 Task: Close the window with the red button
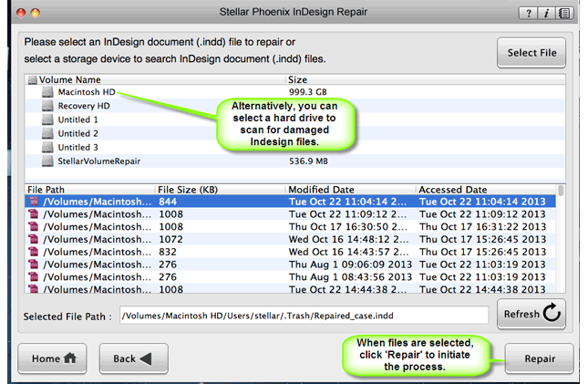pos(21,13)
